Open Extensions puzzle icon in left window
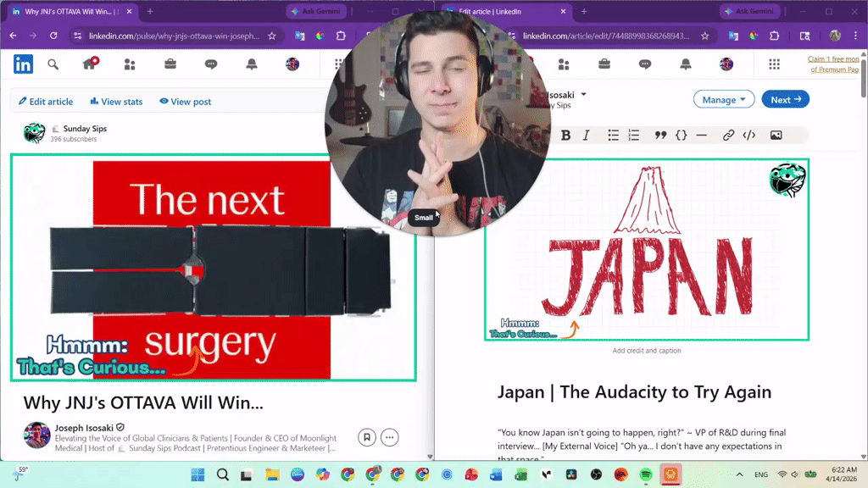Image resolution: width=868 pixels, height=488 pixels. coord(341,36)
